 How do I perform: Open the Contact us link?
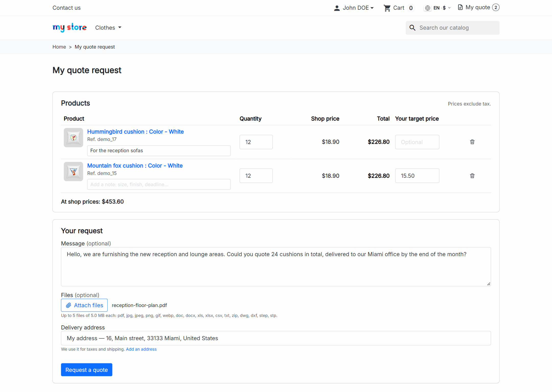click(66, 8)
